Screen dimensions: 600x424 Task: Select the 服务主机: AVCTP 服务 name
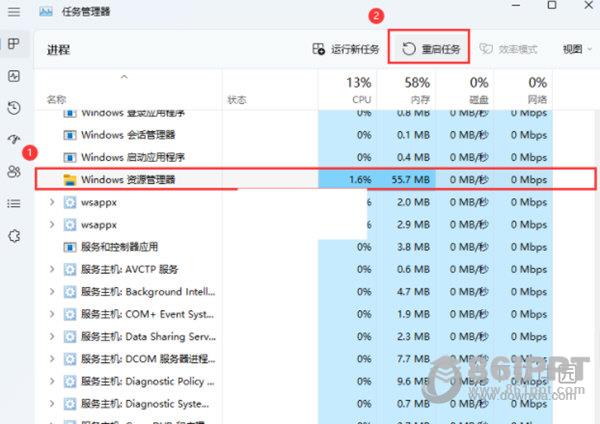[x=129, y=269]
